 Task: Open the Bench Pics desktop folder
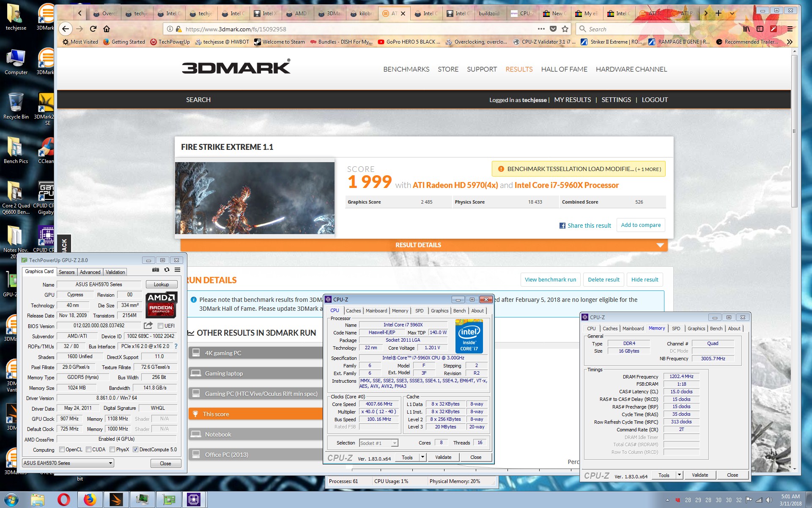16,150
